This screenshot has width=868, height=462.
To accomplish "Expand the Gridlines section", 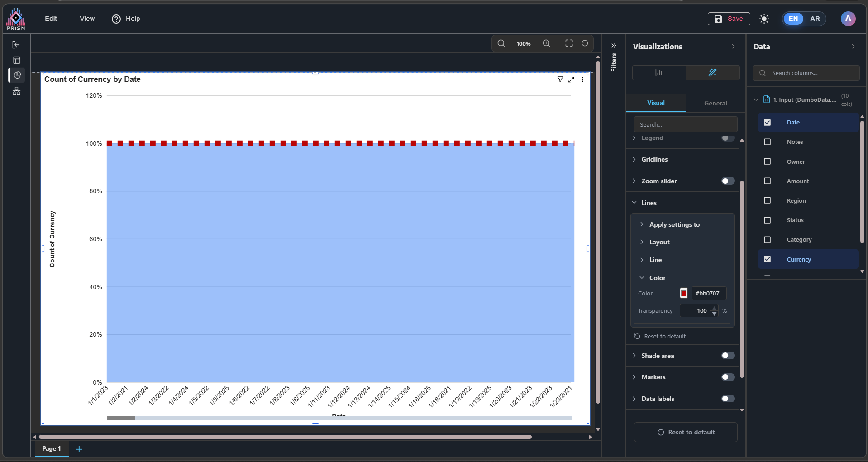I will 654,159.
